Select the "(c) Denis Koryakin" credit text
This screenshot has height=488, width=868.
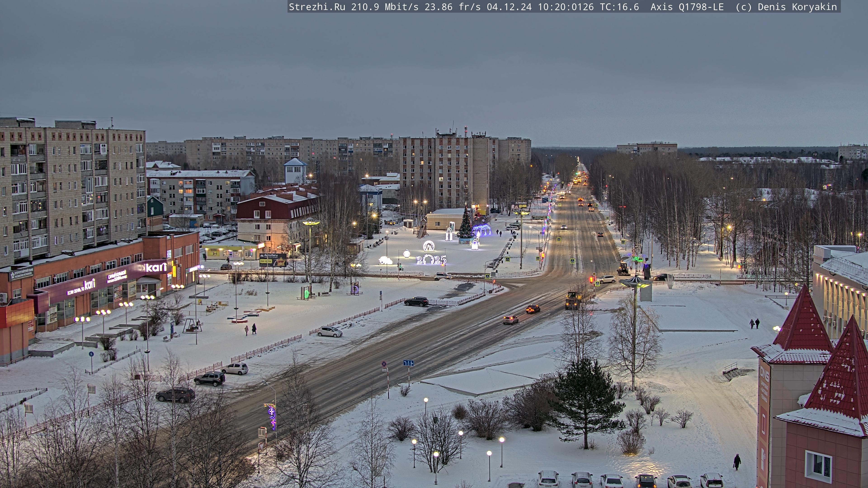pos(786,7)
